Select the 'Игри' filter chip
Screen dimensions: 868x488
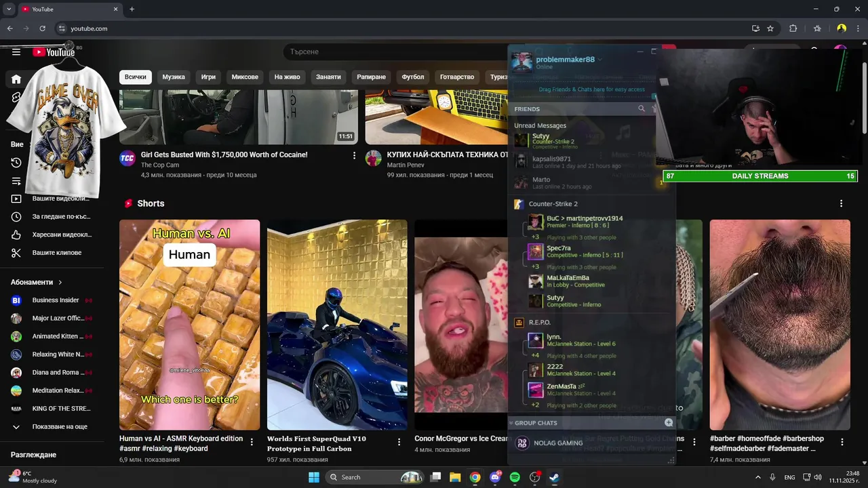(208, 77)
